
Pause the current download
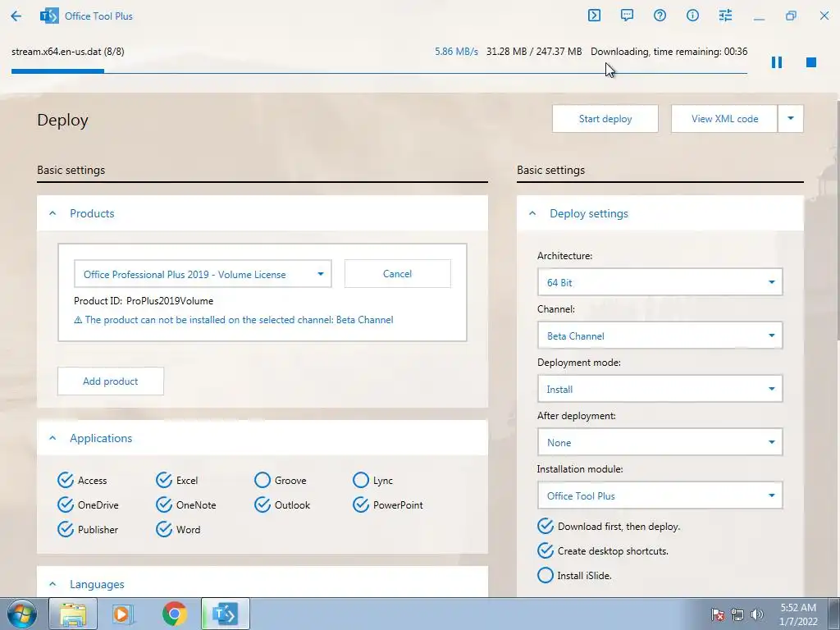[777, 62]
